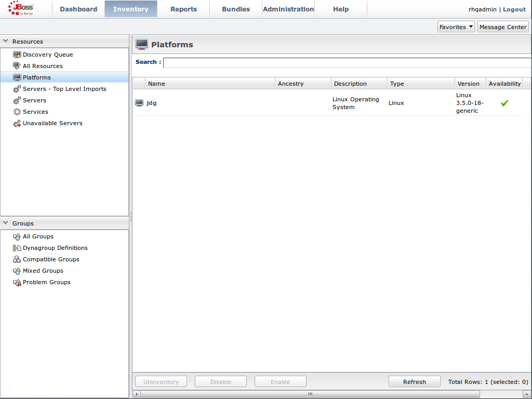Click the Dynagroup Definitions icon

pyautogui.click(x=17, y=248)
